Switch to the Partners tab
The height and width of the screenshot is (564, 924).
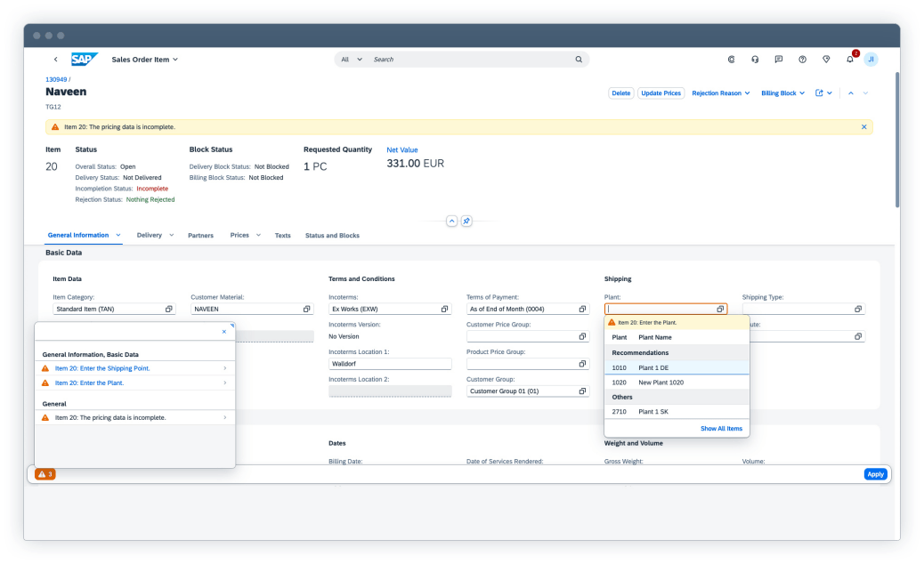[x=200, y=236]
